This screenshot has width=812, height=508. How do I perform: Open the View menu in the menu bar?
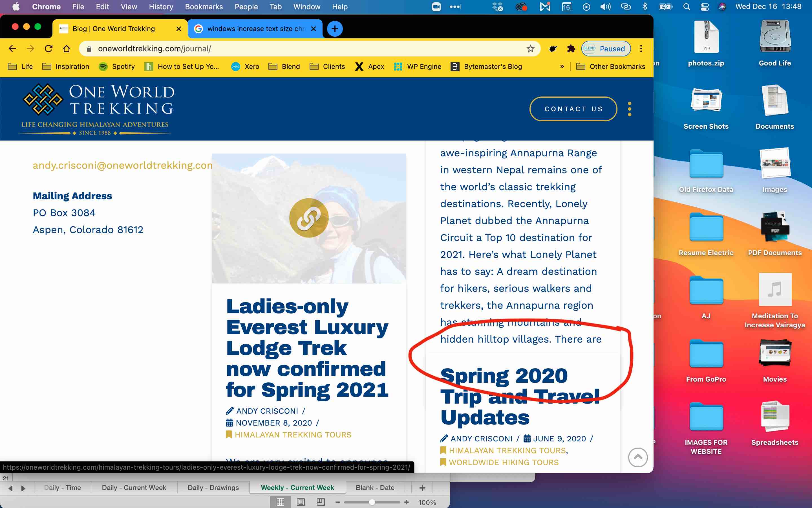(129, 7)
